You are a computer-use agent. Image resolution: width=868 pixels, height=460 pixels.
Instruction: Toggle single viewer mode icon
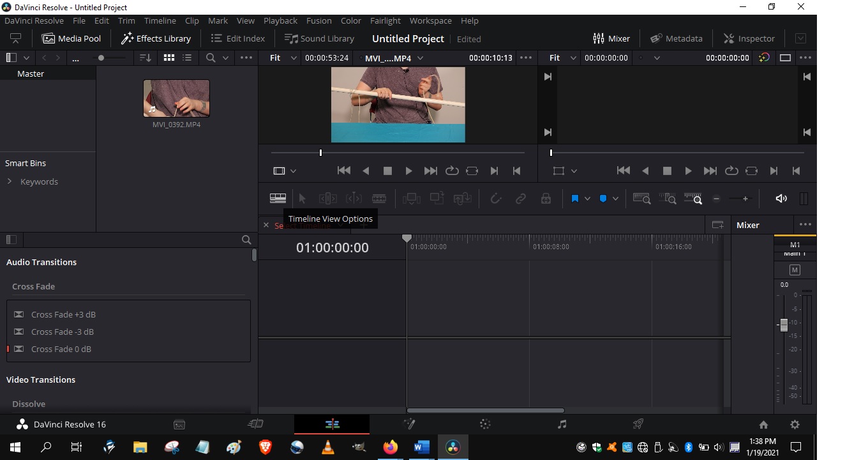coord(786,57)
